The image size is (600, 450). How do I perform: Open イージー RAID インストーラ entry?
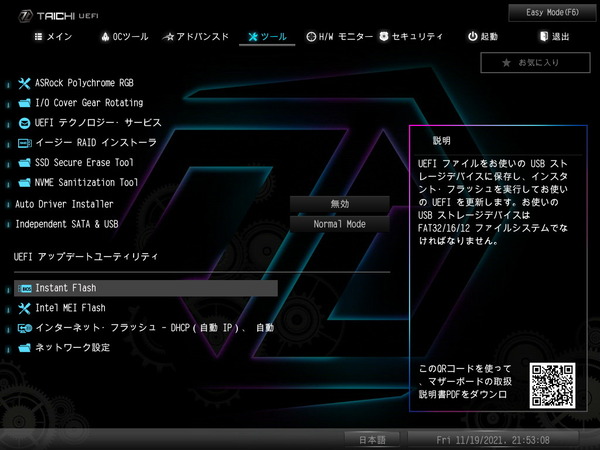pyautogui.click(x=96, y=143)
